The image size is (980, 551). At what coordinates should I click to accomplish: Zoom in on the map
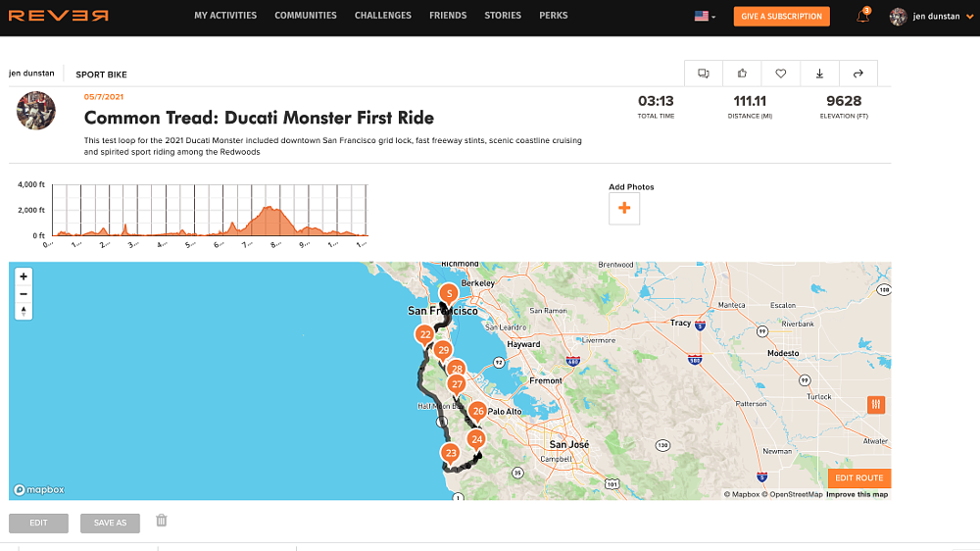[24, 276]
